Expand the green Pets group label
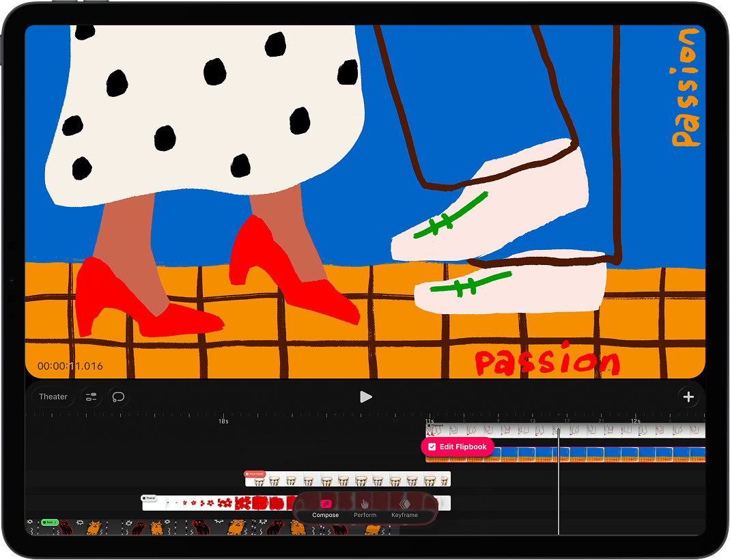Viewport: 730px width, 560px height. pos(49,522)
